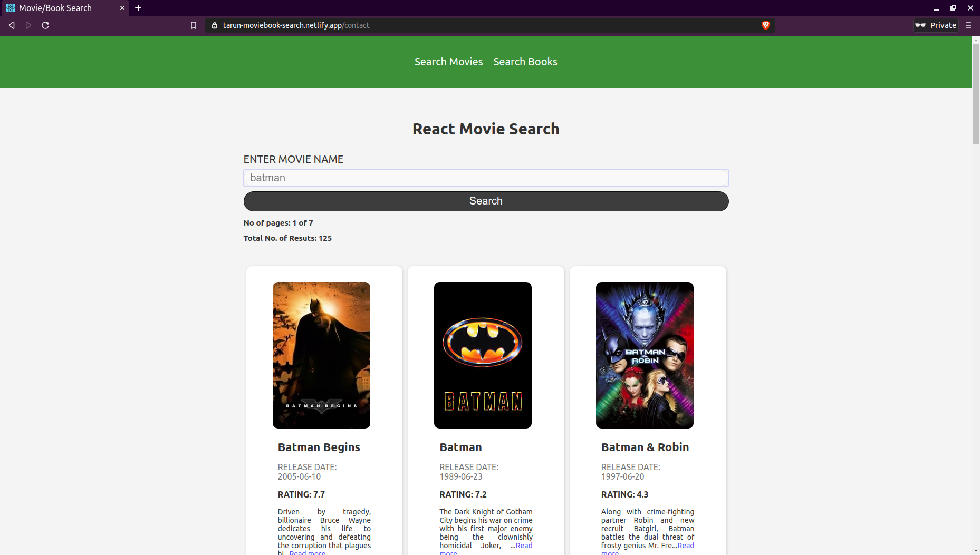This screenshot has height=555, width=980.
Task: Click RATING: 7.7 on Batman Begins
Action: (301, 494)
